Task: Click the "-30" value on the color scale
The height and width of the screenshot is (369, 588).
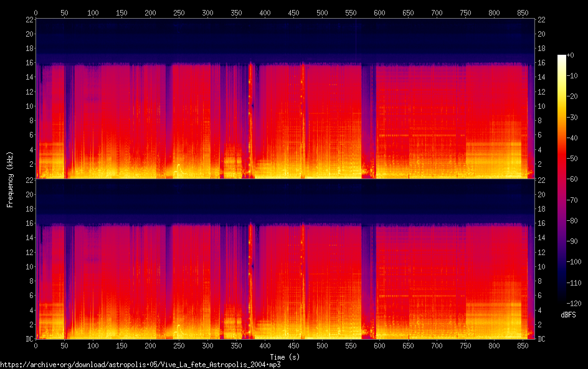Action: (572, 117)
